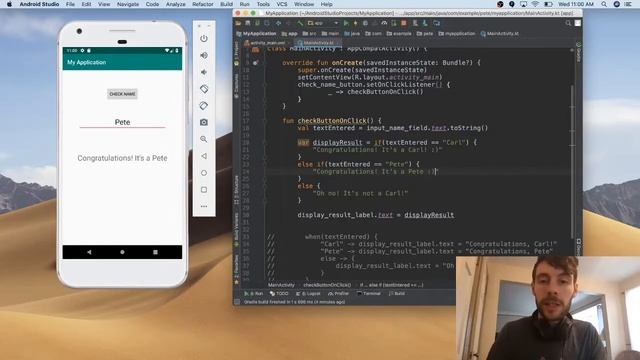
Task: Click the 'Congratulations! It's a Pete' label in the emulator
Action: tap(122, 158)
